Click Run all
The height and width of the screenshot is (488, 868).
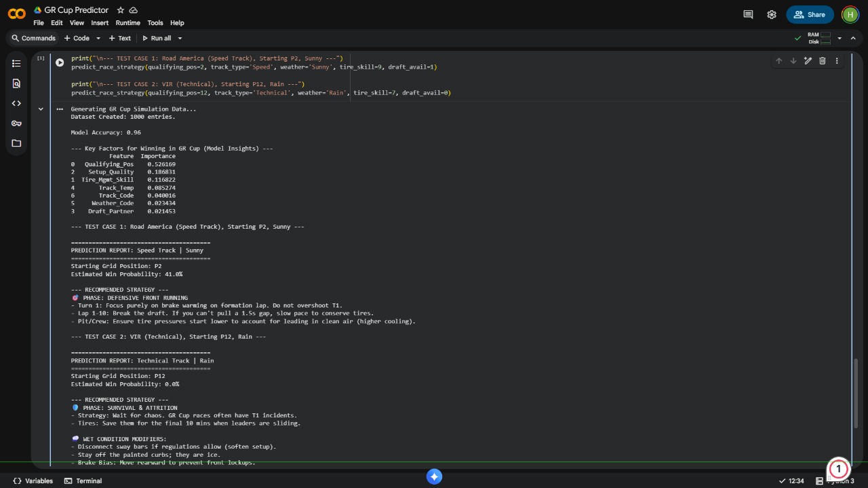pos(157,38)
